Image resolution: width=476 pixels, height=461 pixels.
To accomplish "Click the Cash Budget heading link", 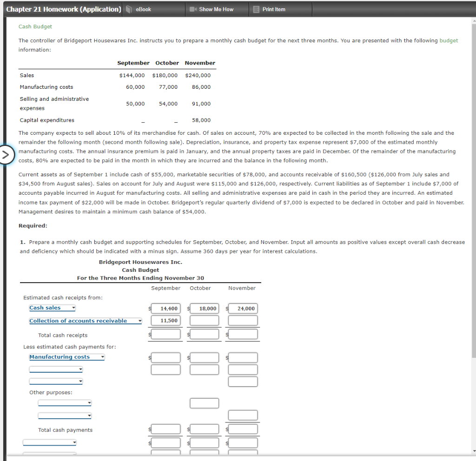I will pos(35,26).
